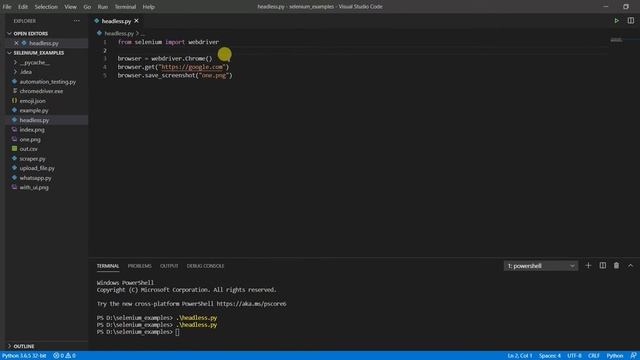Open chromedriver.exe in the explorer

[41, 91]
